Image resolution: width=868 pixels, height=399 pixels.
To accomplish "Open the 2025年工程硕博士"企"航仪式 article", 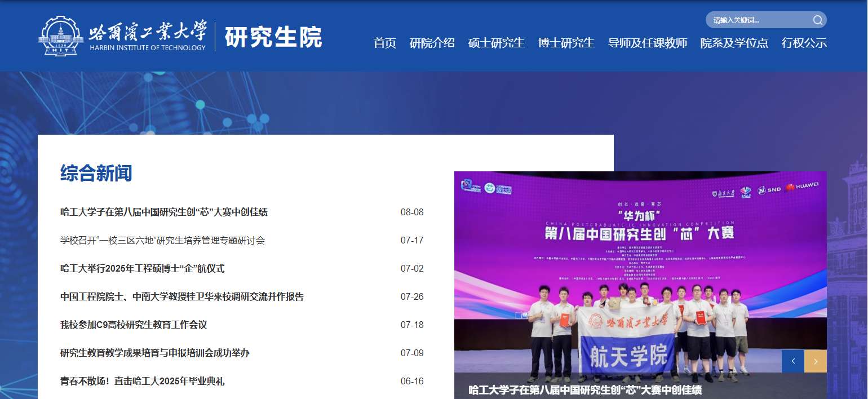I will click(x=142, y=269).
